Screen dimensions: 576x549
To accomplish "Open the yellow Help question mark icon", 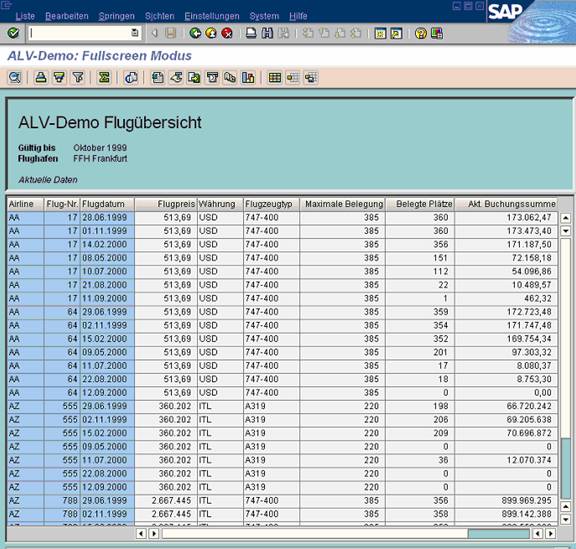I will point(421,33).
